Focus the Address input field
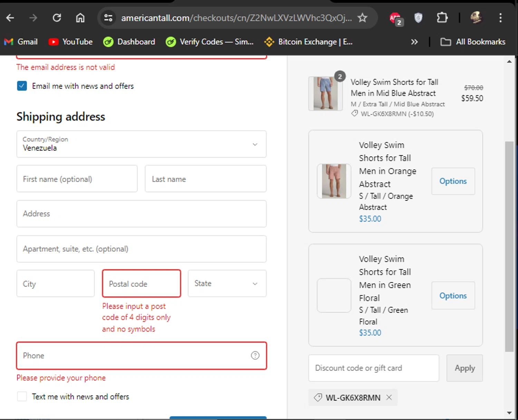 (141, 214)
